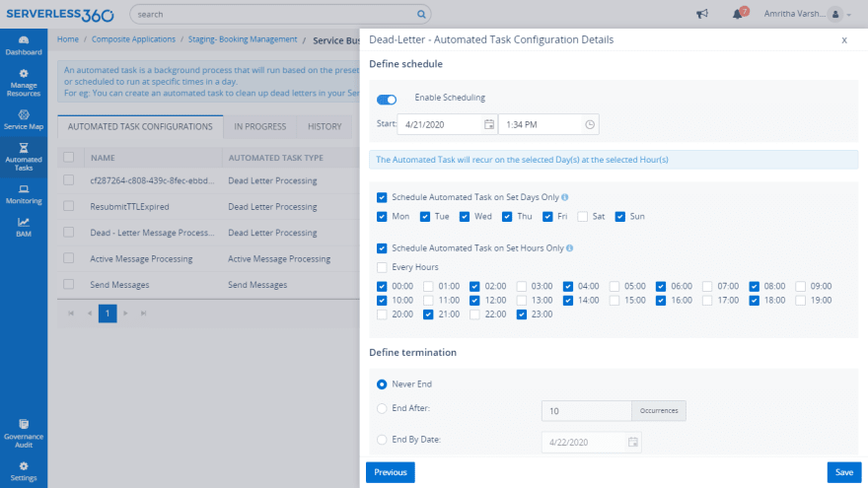The height and width of the screenshot is (488, 868).
Task: Click the Previous button
Action: pos(391,472)
